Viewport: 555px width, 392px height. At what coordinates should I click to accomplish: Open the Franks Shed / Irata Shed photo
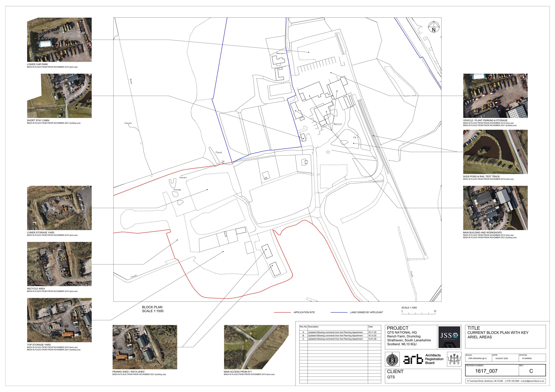click(145, 347)
